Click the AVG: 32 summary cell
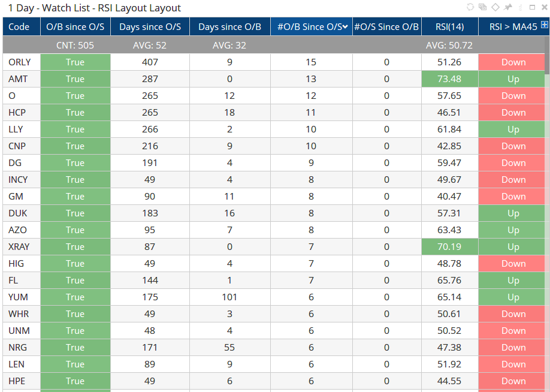The width and height of the screenshot is (550, 392). point(229,46)
